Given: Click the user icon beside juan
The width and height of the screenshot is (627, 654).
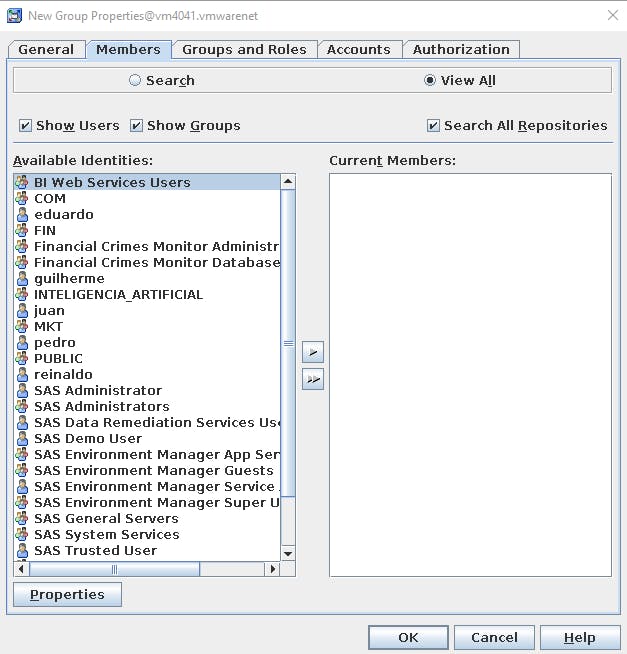Looking at the screenshot, I should [22, 310].
